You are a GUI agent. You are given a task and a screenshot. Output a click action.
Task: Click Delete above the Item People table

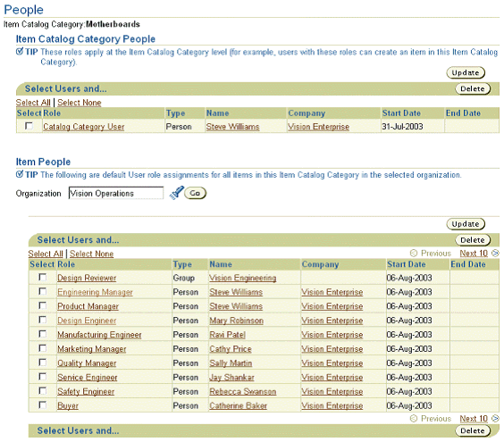point(473,240)
